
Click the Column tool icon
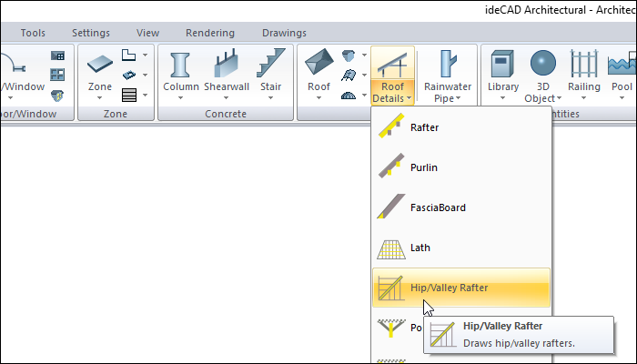click(x=180, y=66)
